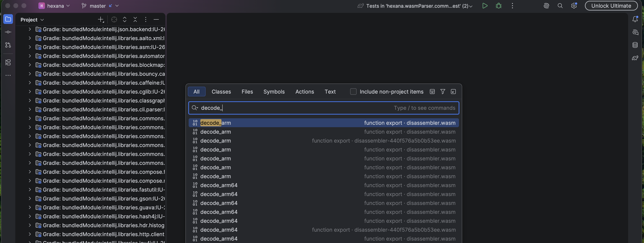The width and height of the screenshot is (644, 243).
Task: Hide the Project panel
Action: tap(156, 19)
